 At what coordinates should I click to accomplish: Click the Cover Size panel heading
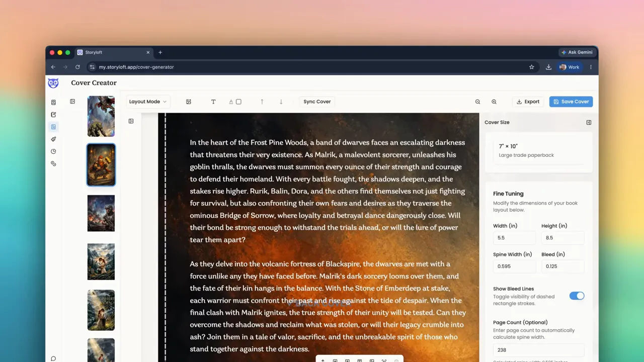pos(497,122)
